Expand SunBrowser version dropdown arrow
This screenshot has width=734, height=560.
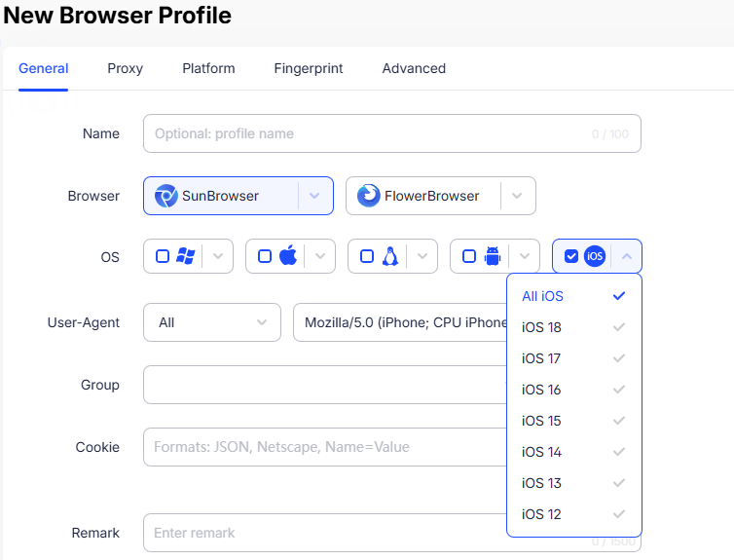coord(314,196)
